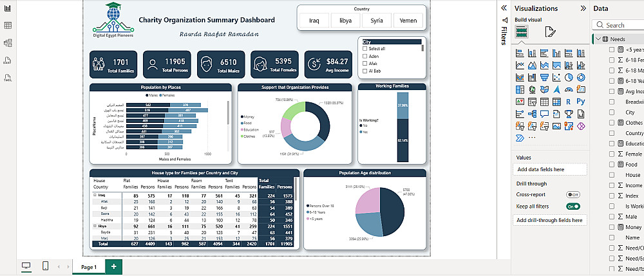644x276 pixels.
Task: Open Page 1 tab
Action: pyautogui.click(x=89, y=267)
